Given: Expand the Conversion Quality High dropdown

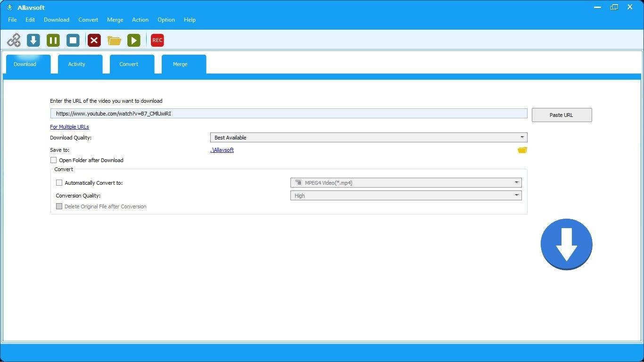Looking at the screenshot, I should (x=406, y=196).
